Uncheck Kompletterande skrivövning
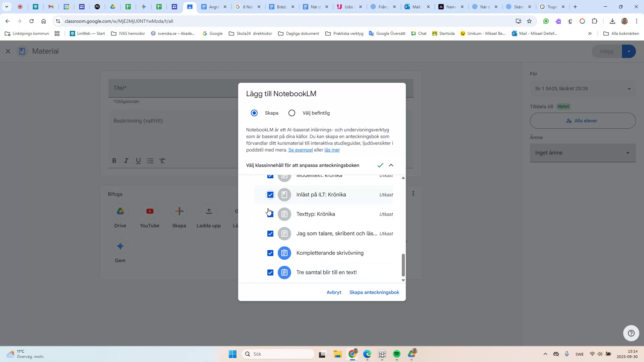 [270, 253]
